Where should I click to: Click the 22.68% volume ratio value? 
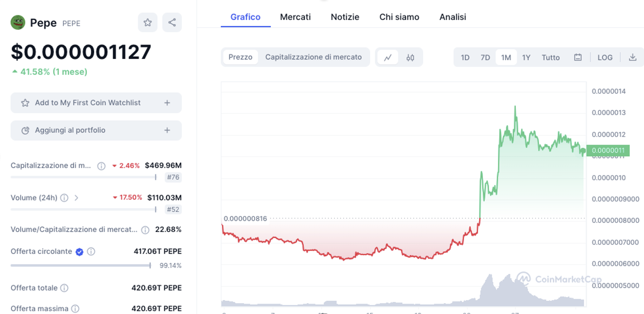coord(168,229)
